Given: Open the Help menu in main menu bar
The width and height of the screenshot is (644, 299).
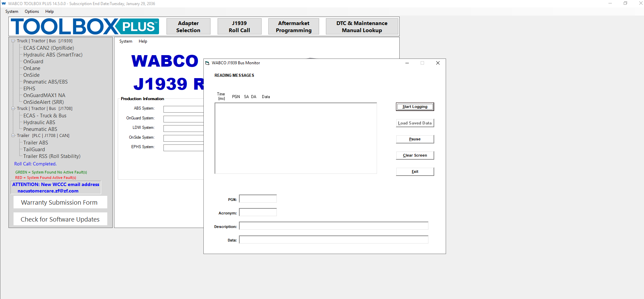Looking at the screenshot, I should (x=49, y=11).
